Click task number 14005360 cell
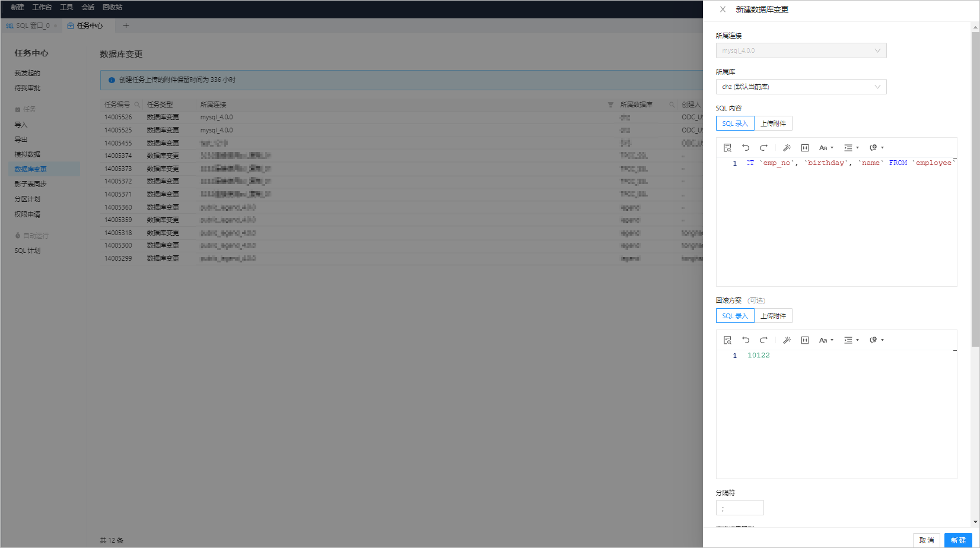The image size is (980, 548). point(118,207)
